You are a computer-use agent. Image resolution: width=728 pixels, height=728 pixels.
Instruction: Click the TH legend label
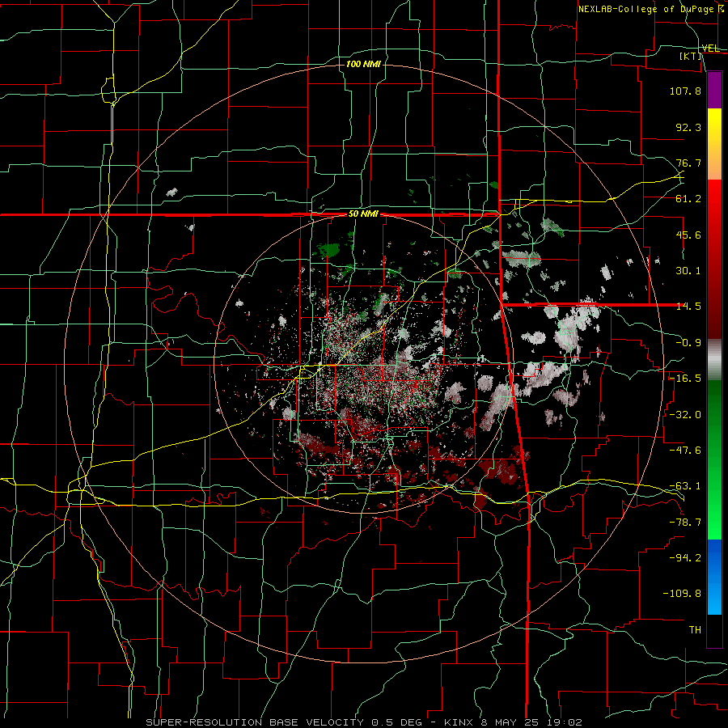click(x=695, y=629)
